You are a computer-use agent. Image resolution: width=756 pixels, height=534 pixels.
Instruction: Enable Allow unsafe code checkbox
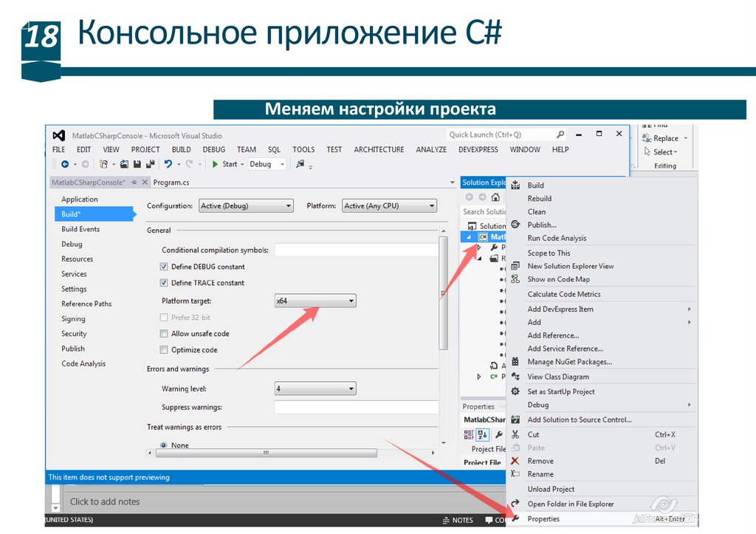tap(164, 334)
